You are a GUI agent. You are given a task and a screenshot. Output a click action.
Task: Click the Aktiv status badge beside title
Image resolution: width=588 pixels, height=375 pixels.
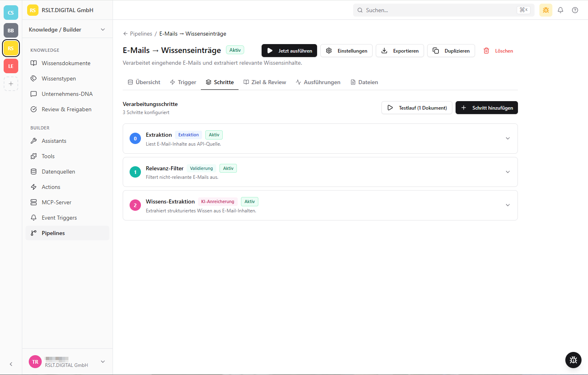[235, 50]
